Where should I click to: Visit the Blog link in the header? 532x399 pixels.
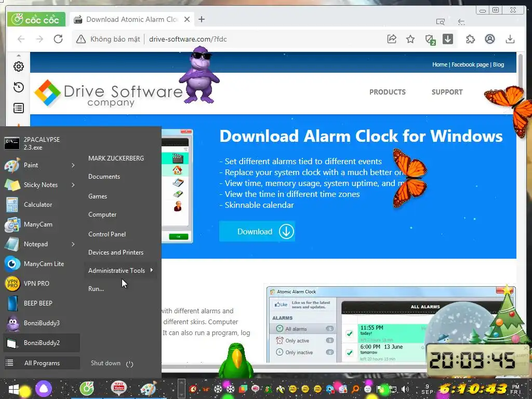pyautogui.click(x=498, y=64)
